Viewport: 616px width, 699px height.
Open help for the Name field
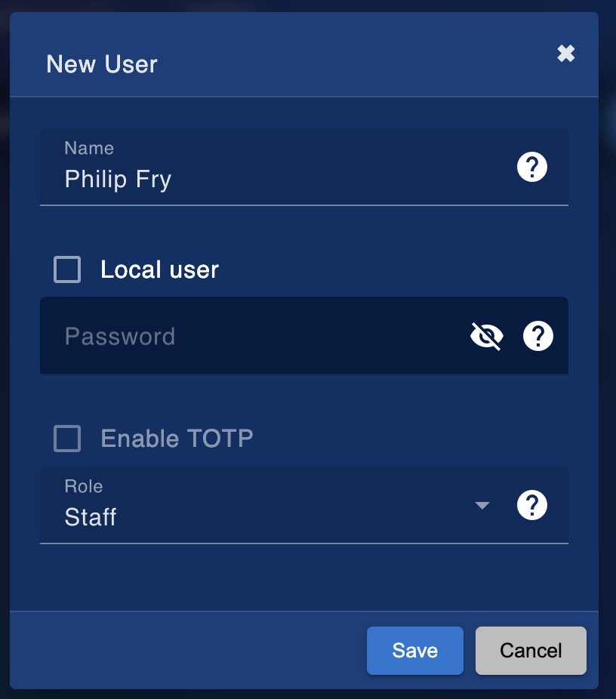tap(532, 167)
